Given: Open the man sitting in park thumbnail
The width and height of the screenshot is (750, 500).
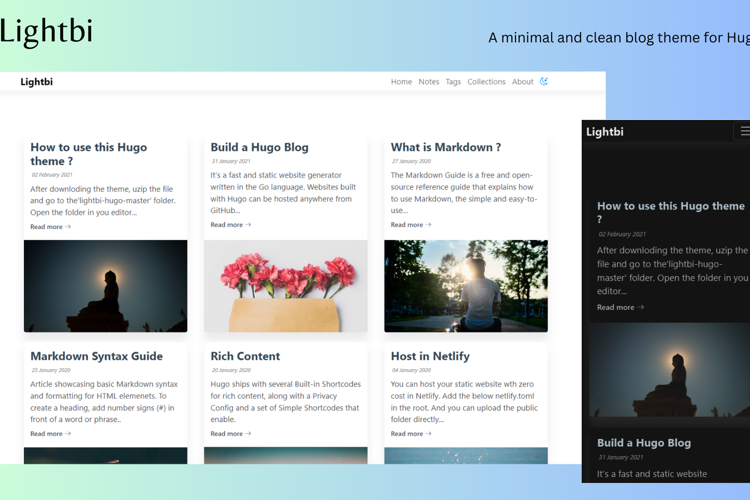Looking at the screenshot, I should click(466, 286).
